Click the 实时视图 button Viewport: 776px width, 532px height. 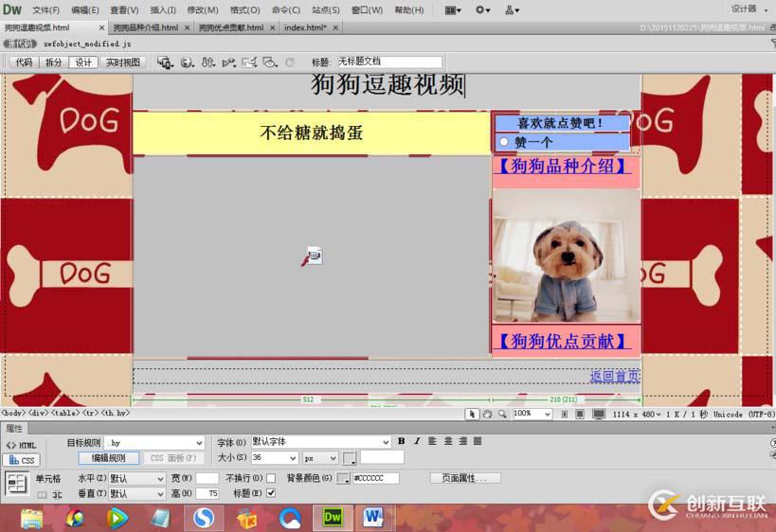(123, 62)
